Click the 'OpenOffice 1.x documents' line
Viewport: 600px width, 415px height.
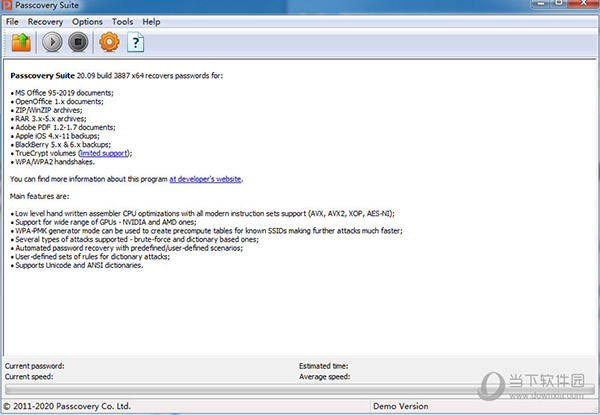(59, 102)
